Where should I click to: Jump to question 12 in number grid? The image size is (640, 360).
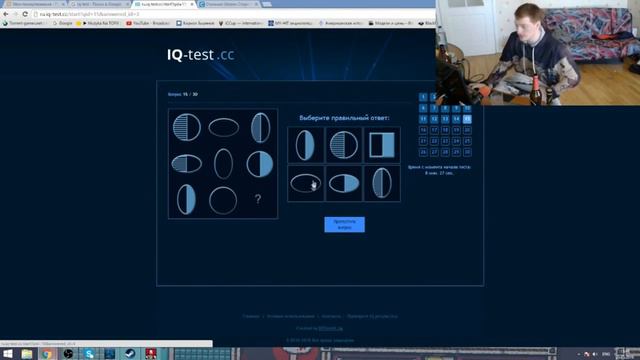(434, 119)
